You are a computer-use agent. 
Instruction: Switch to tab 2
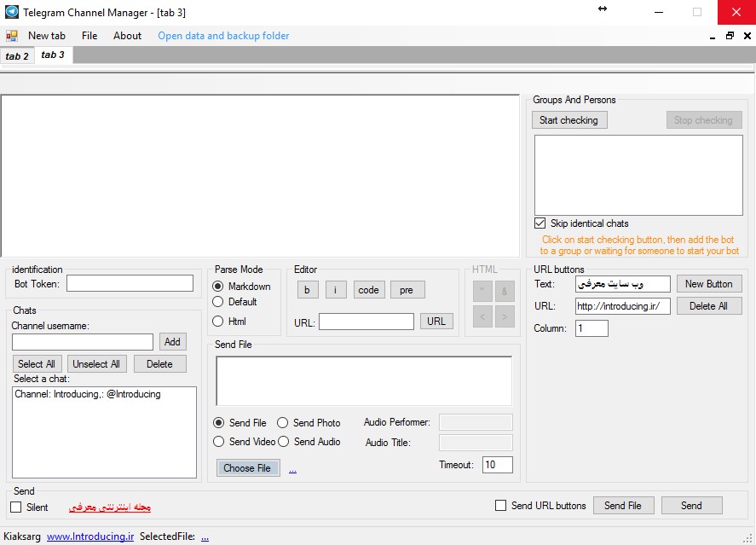17,56
